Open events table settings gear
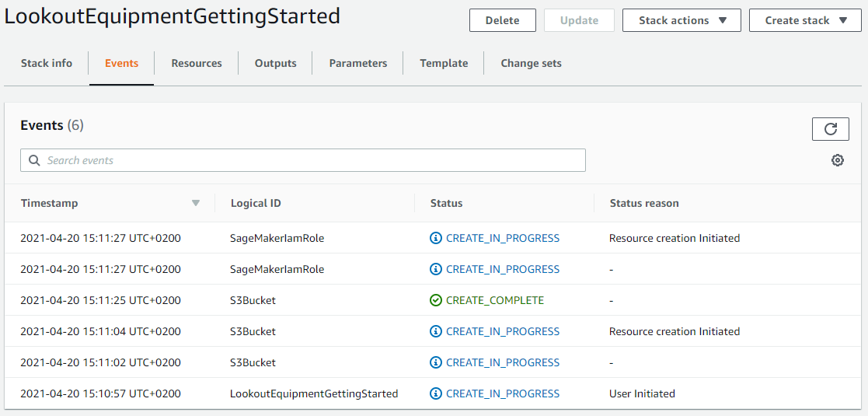Screen dimensions: 868x416 838,161
